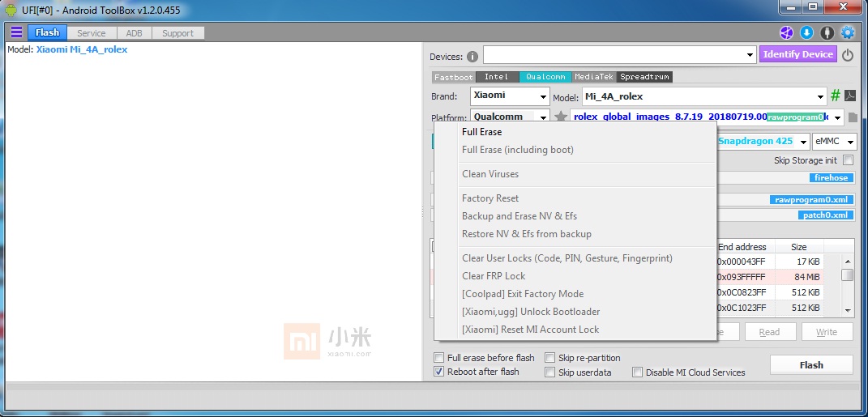Open the Support tab

pyautogui.click(x=177, y=33)
